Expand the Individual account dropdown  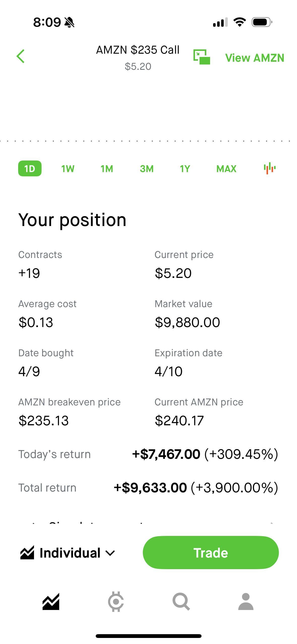click(x=110, y=553)
